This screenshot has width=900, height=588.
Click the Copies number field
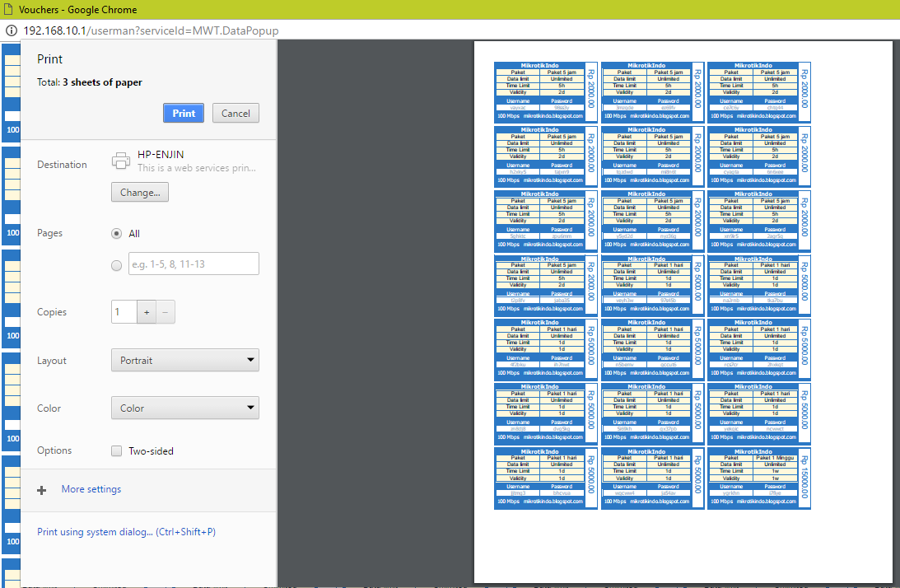124,312
